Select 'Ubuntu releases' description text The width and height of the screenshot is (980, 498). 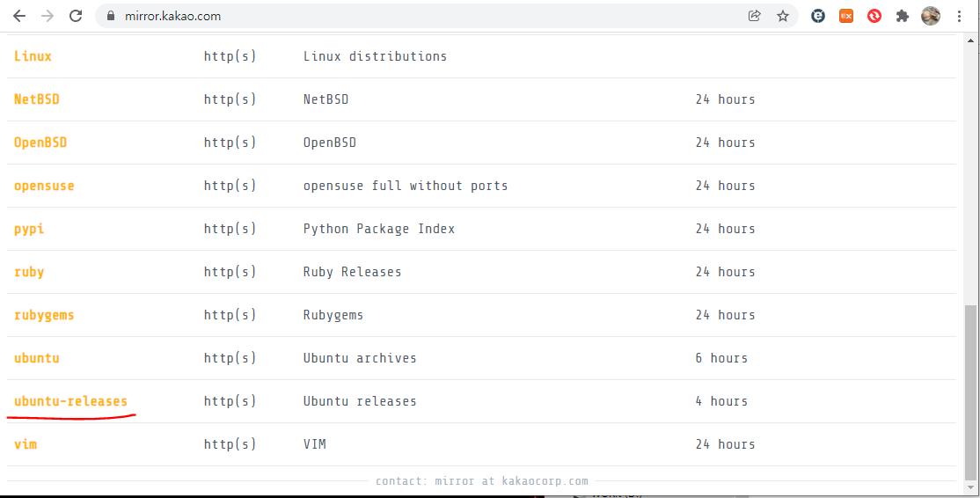pyautogui.click(x=360, y=401)
